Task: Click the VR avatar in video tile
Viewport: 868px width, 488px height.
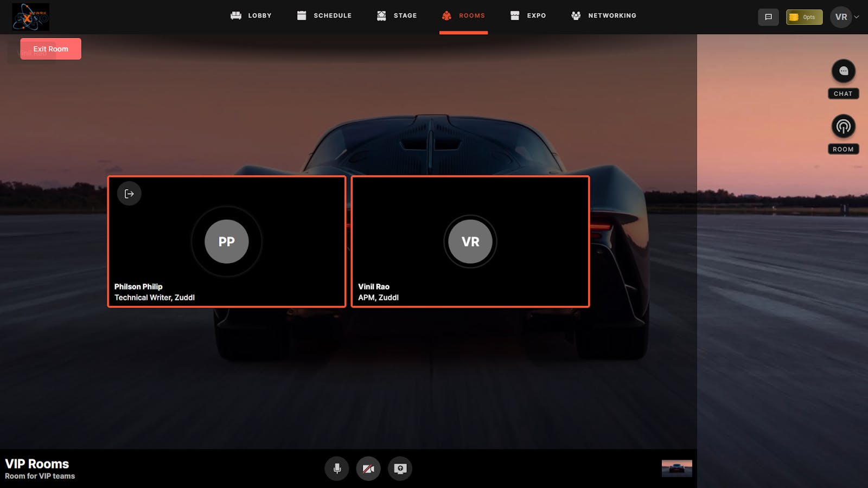Action: 470,241
